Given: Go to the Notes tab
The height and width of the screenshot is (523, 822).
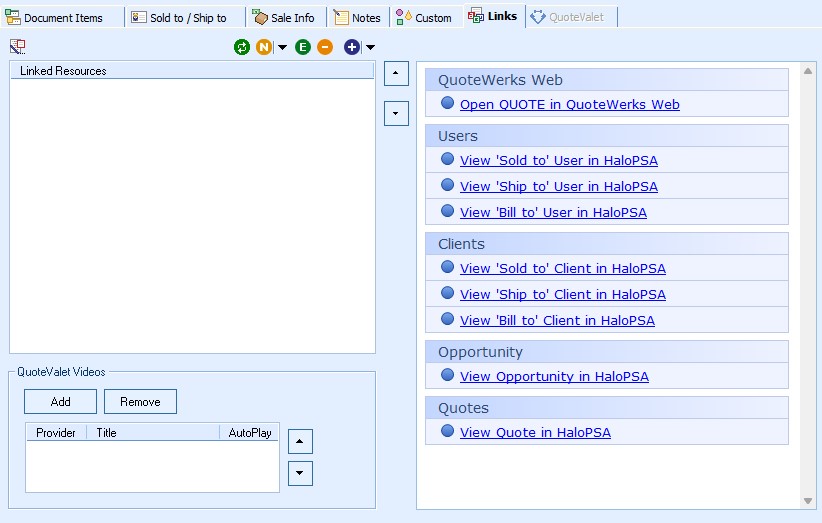Looking at the screenshot, I should 358,18.
